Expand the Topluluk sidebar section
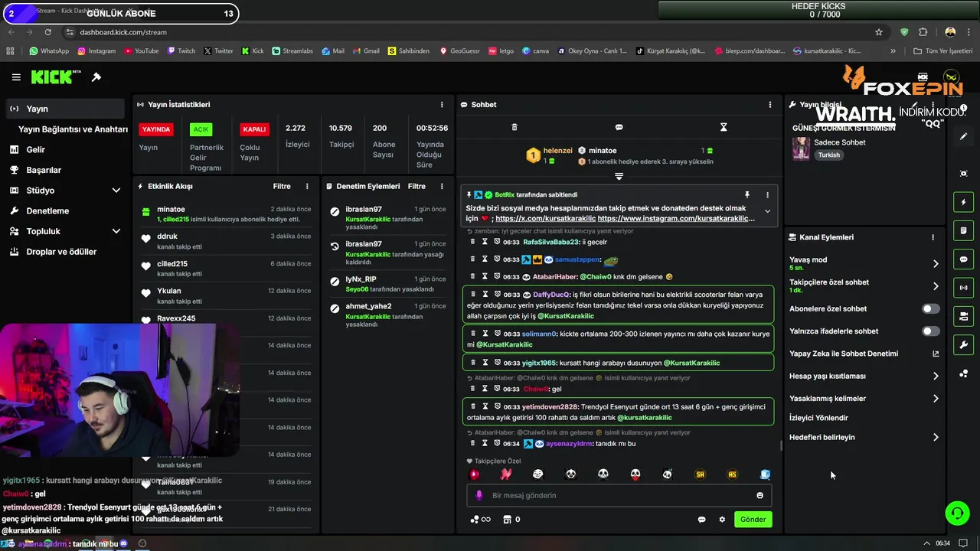The image size is (980, 551). tap(116, 231)
